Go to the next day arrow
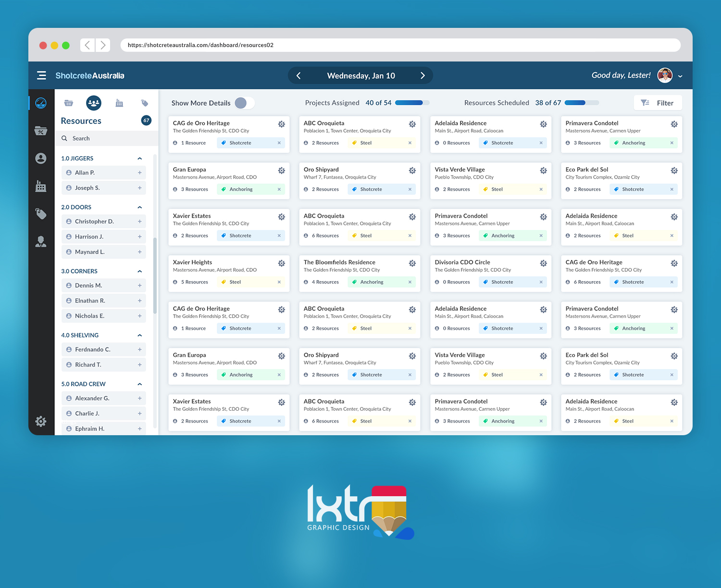 423,75
